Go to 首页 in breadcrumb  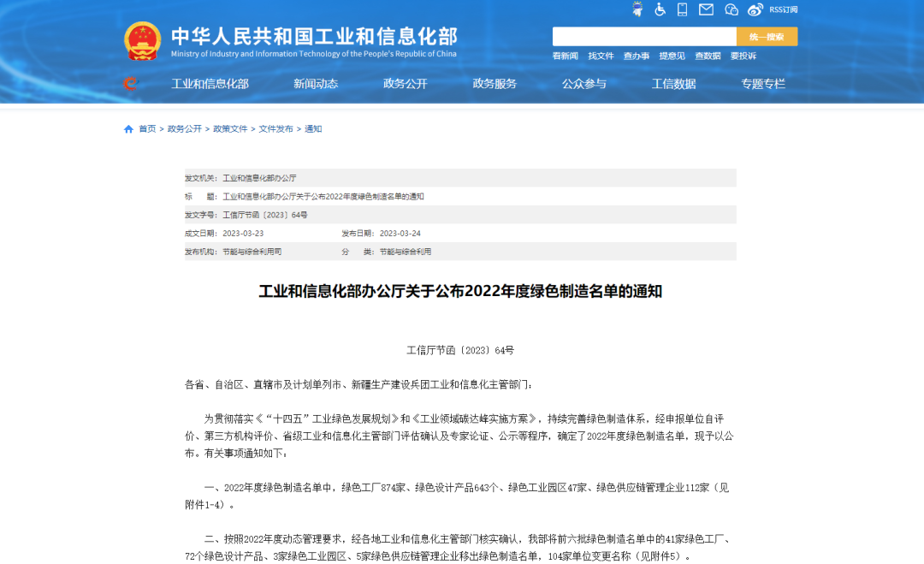click(x=147, y=129)
